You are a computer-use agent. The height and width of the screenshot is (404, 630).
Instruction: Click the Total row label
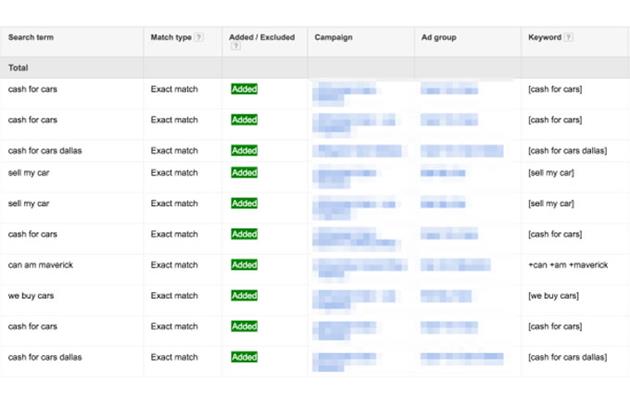[x=18, y=68]
